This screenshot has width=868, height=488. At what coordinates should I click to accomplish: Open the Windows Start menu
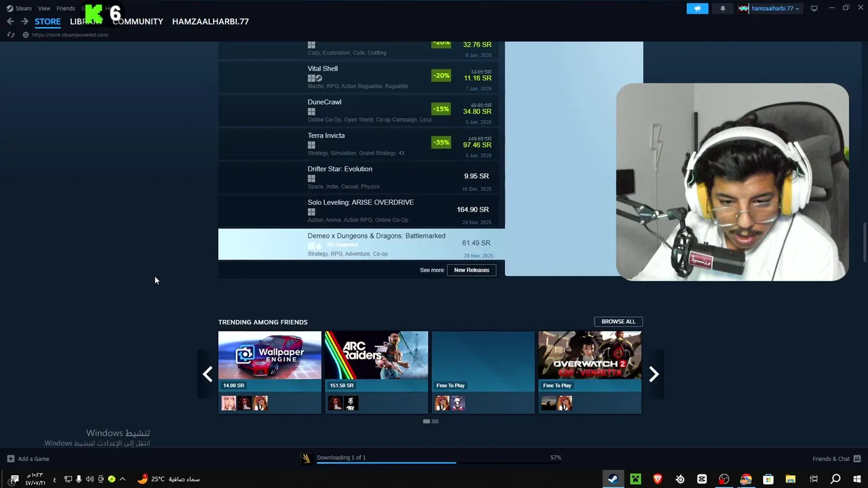pyautogui.click(x=857, y=479)
